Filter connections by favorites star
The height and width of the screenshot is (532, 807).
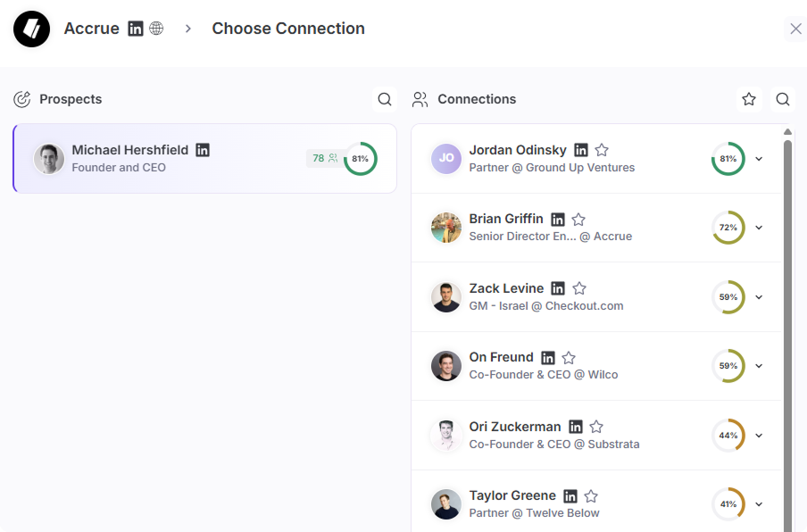click(x=749, y=99)
